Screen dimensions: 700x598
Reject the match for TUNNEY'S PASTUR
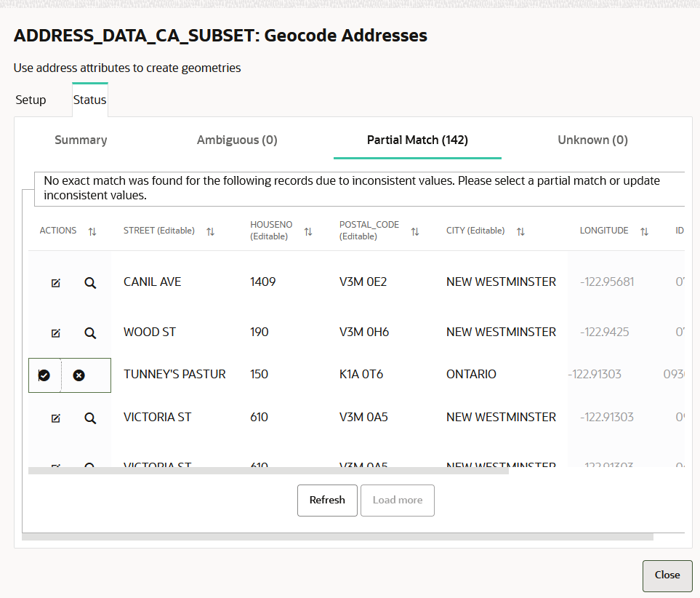[80, 375]
